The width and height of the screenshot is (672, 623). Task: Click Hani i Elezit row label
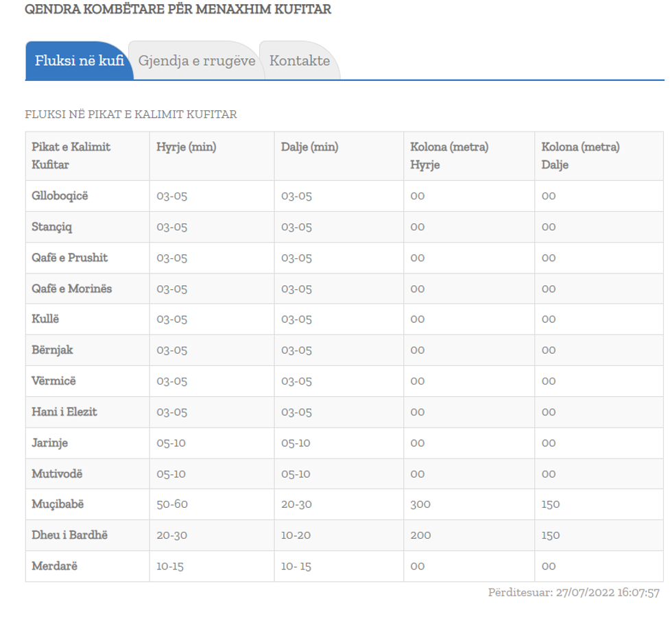click(x=64, y=412)
